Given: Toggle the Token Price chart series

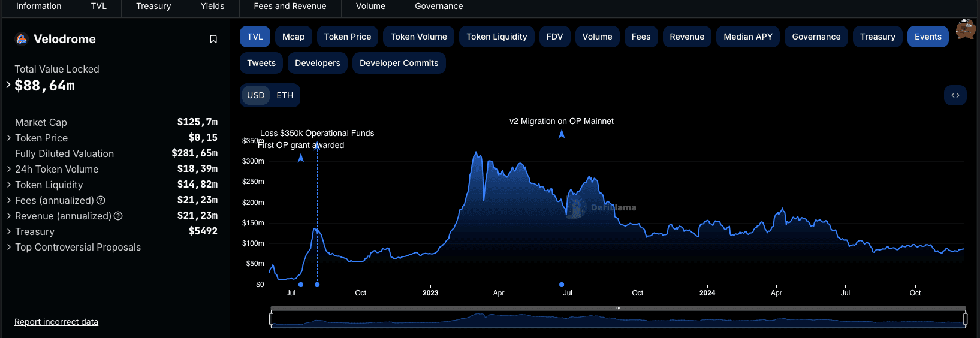Looking at the screenshot, I should [x=348, y=37].
